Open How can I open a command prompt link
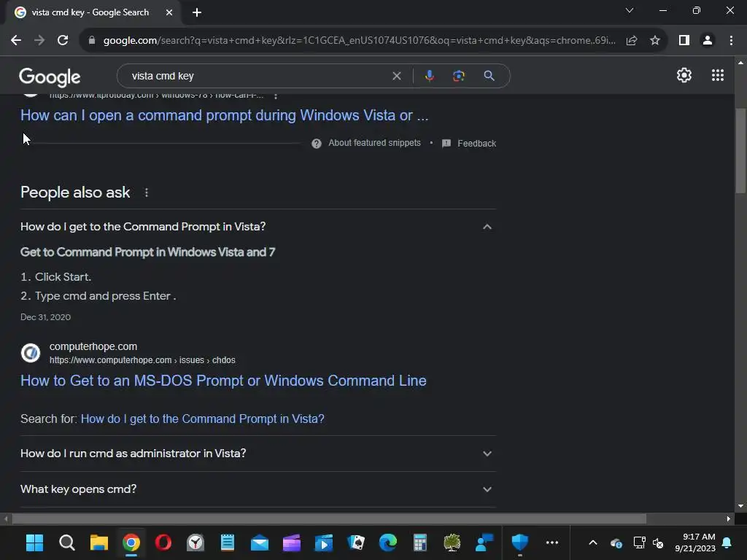The width and height of the screenshot is (747, 560). pyautogui.click(x=225, y=115)
